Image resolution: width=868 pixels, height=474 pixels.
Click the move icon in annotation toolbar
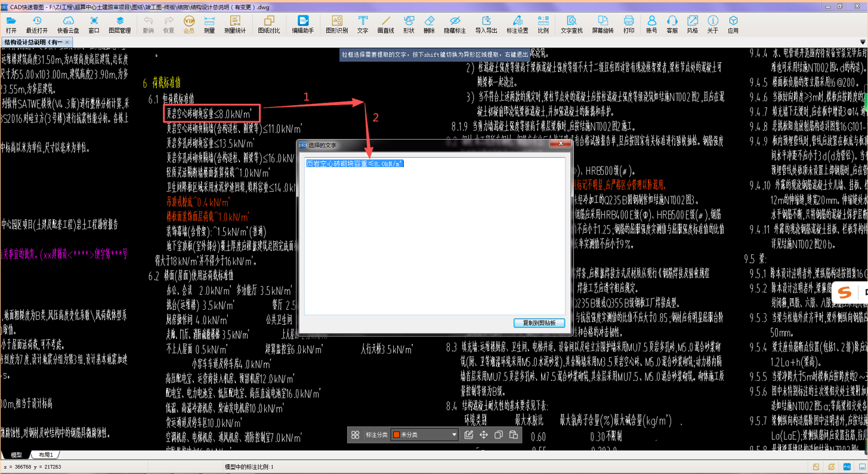click(484, 435)
